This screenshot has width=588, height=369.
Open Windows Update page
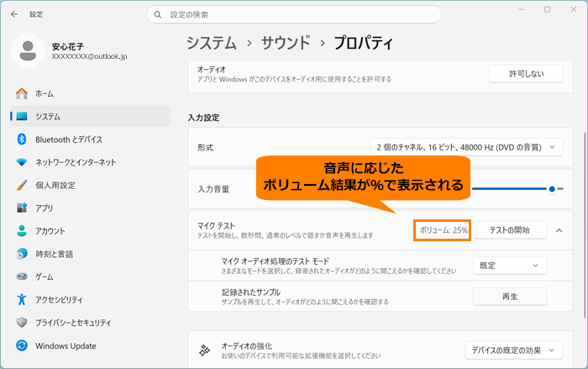click(x=90, y=345)
